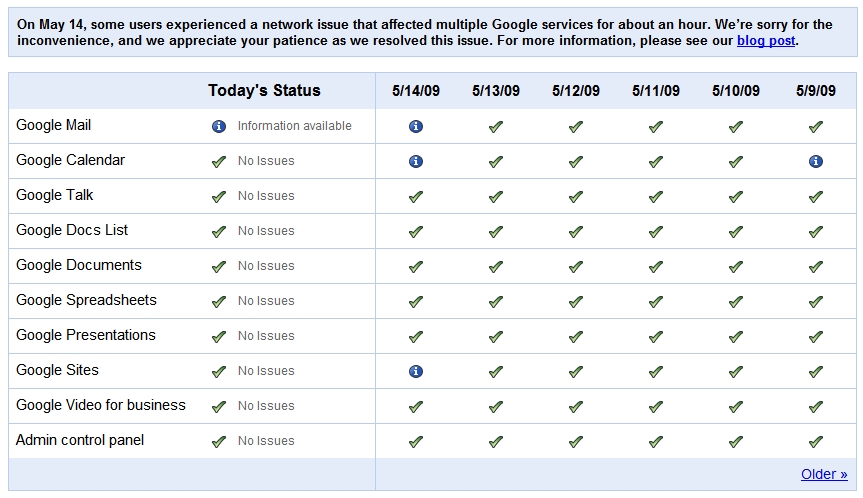863x498 pixels.
Task: Click Admin control panel checkmark for 5/10/09
Action: pos(736,442)
